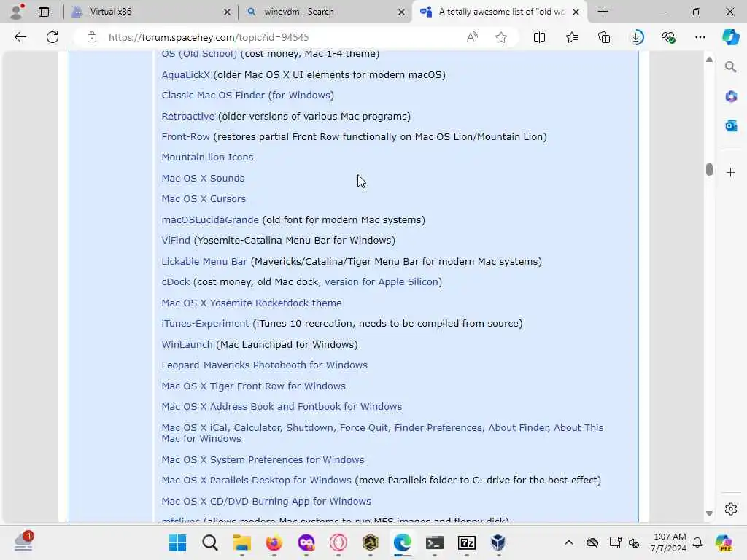The width and height of the screenshot is (747, 560).
Task: Open the Lickable Menu Bar link
Action: pyautogui.click(x=204, y=262)
